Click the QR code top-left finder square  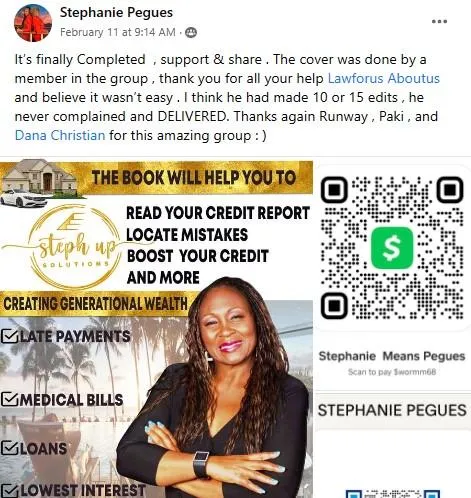click(x=334, y=190)
